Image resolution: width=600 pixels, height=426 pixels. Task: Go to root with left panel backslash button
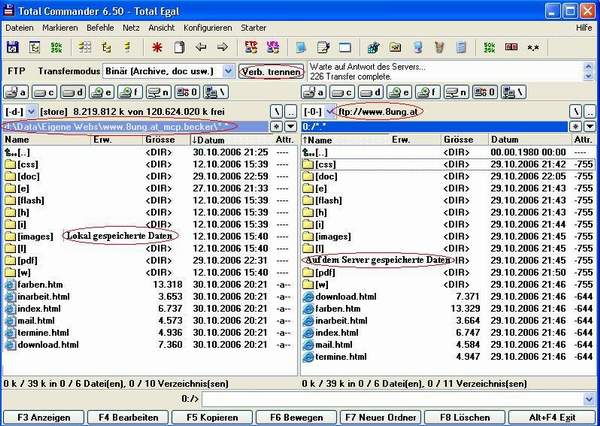click(x=276, y=112)
